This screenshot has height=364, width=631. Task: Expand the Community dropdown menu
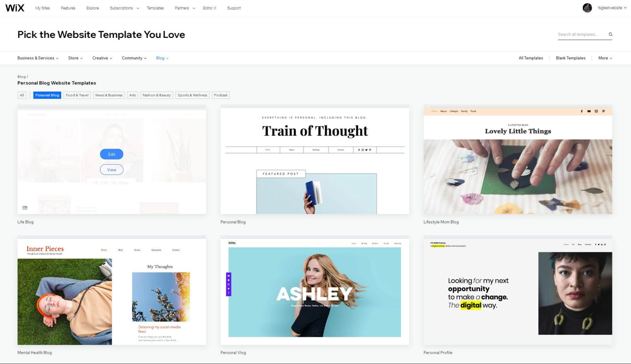(133, 58)
